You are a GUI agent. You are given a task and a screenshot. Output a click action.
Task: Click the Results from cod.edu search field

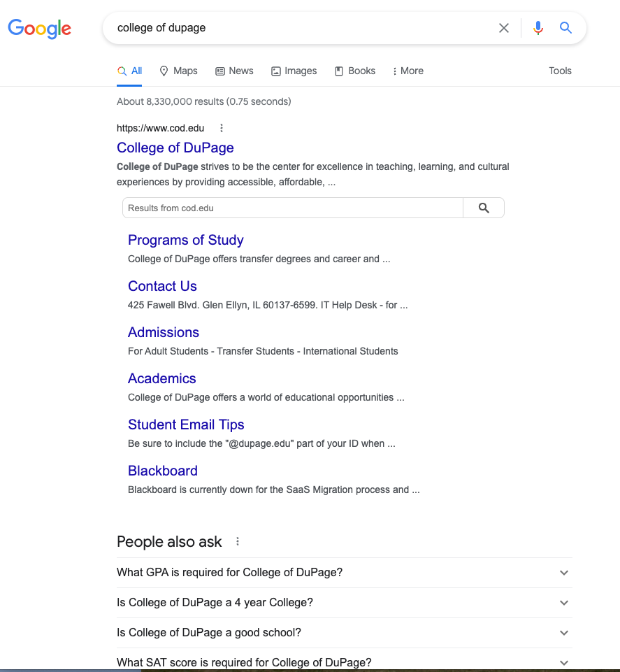tap(292, 208)
